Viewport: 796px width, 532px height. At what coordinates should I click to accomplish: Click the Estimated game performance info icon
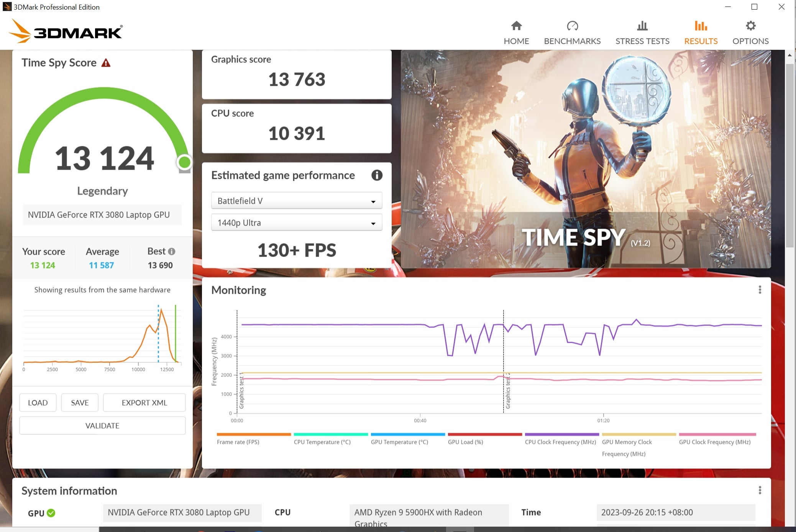tap(377, 175)
